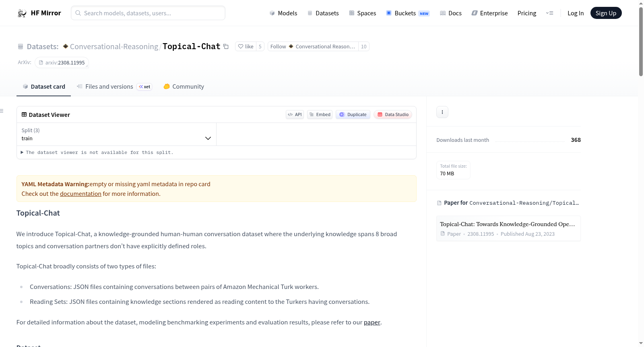The width and height of the screenshot is (644, 347).
Task: Click the HF Mirror logo icon
Action: (22, 13)
